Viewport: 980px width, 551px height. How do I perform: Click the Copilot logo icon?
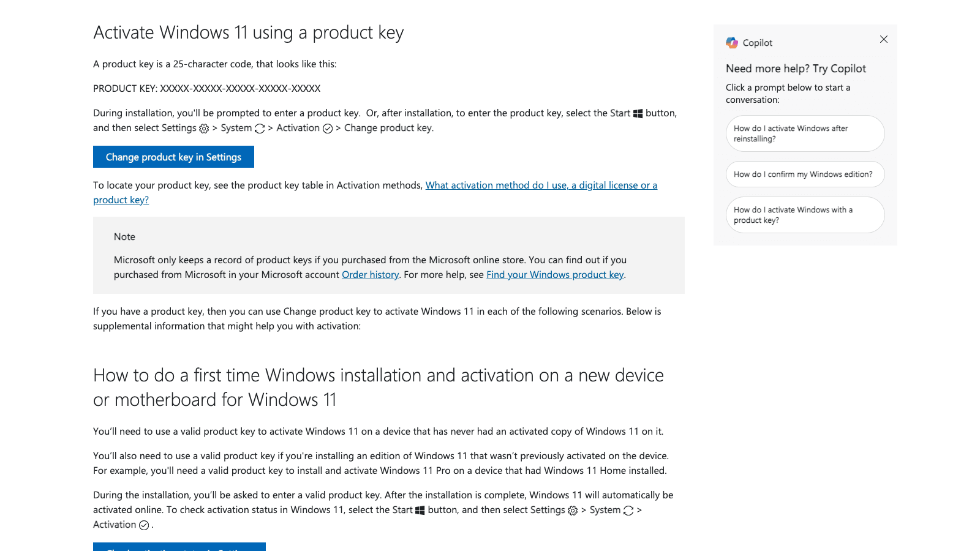(732, 43)
